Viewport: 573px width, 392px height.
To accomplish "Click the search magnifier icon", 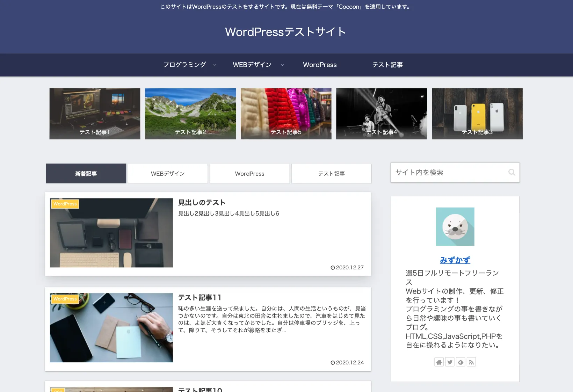I will click(512, 172).
